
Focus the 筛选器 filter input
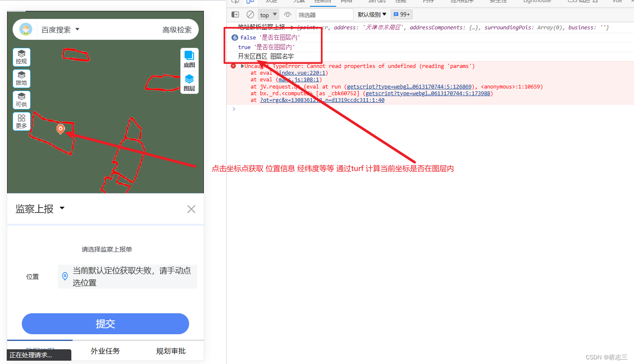point(325,15)
